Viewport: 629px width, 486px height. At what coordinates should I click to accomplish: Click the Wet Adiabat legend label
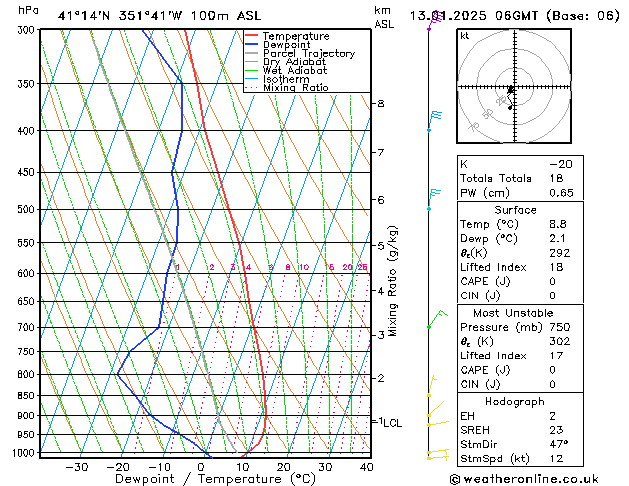(295, 71)
